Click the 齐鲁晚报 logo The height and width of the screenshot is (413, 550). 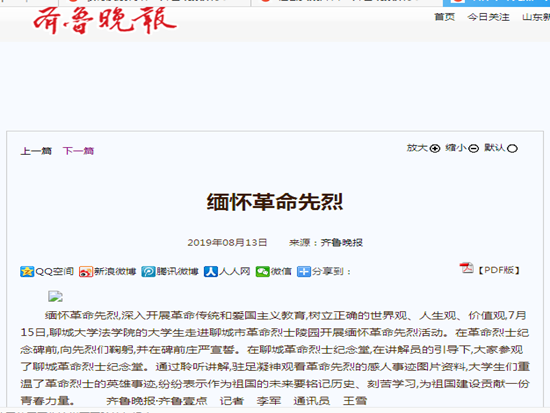(105, 20)
